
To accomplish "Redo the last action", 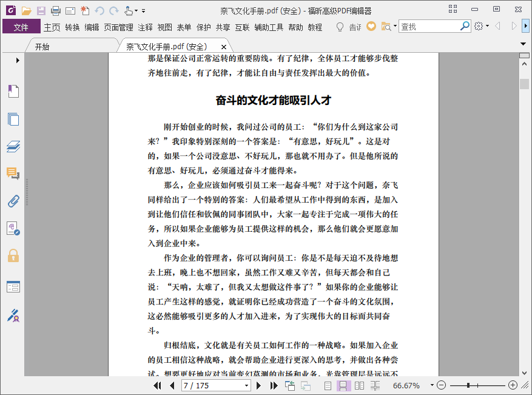I will (114, 11).
